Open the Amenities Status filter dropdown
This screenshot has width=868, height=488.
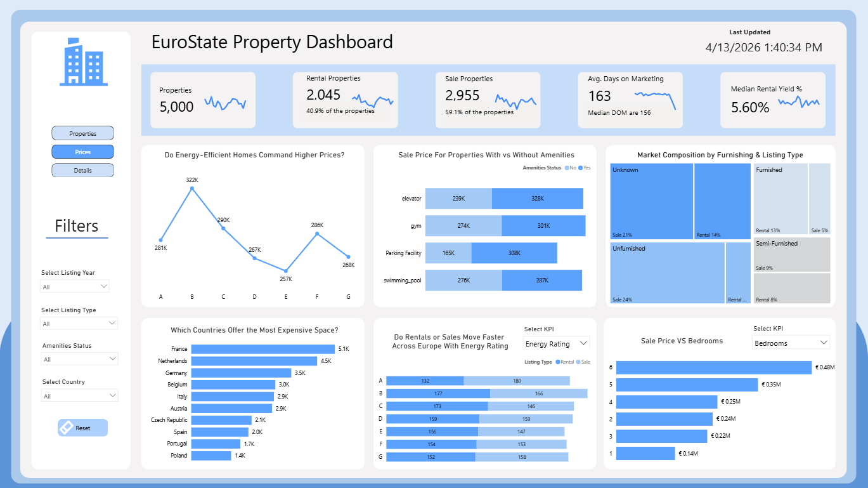pyautogui.click(x=79, y=359)
